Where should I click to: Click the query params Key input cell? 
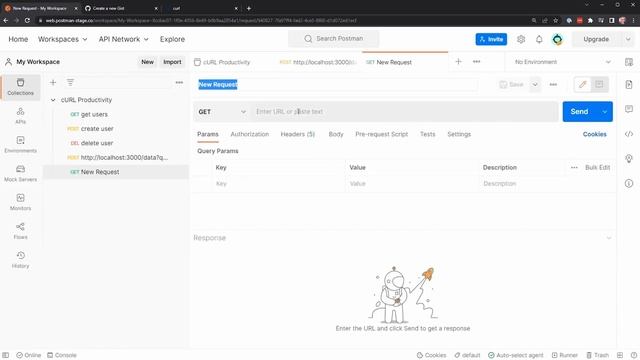pyautogui.click(x=278, y=184)
